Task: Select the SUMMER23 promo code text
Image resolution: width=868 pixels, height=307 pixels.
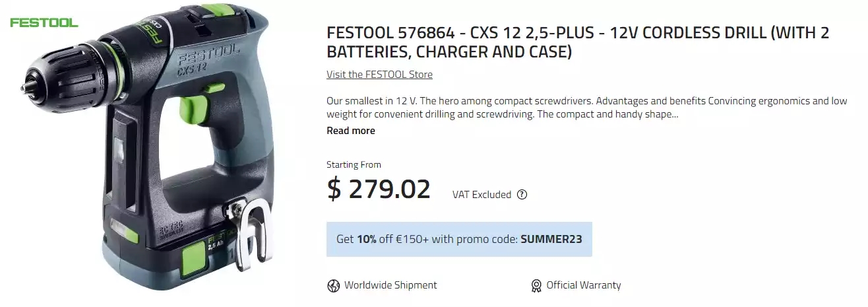Action: tap(551, 239)
